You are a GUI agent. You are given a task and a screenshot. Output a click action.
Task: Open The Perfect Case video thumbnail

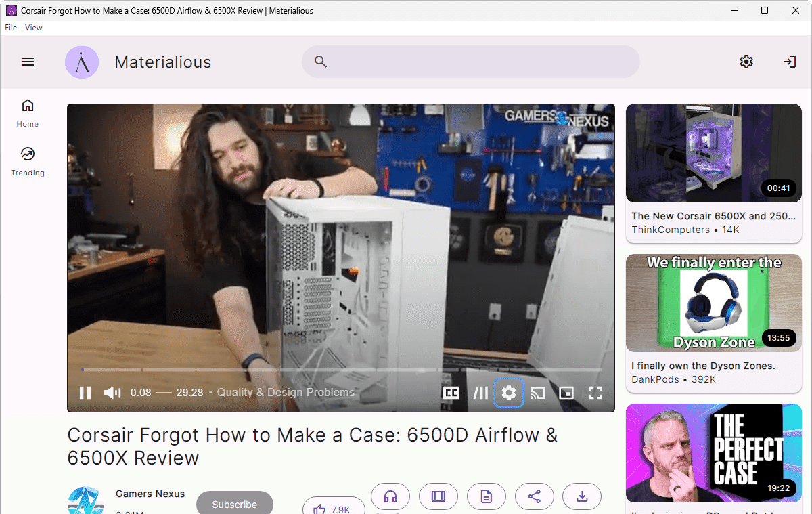[x=714, y=453]
